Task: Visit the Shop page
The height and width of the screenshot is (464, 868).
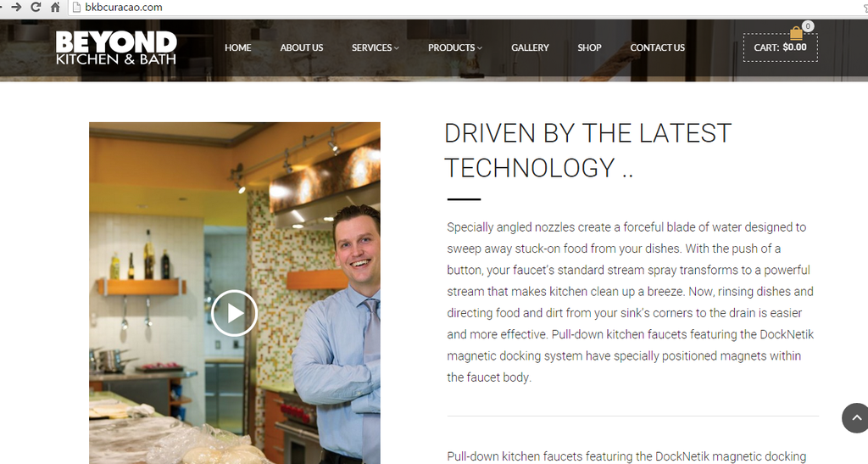Action: click(x=589, y=48)
